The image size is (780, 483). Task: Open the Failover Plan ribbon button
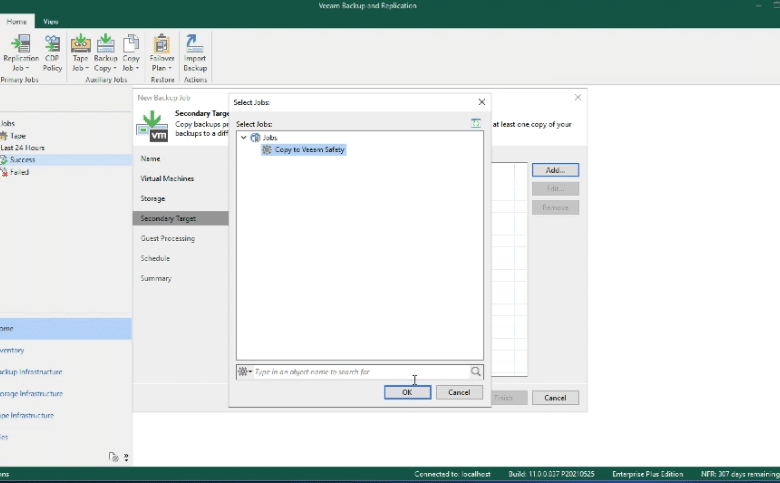tap(161, 53)
